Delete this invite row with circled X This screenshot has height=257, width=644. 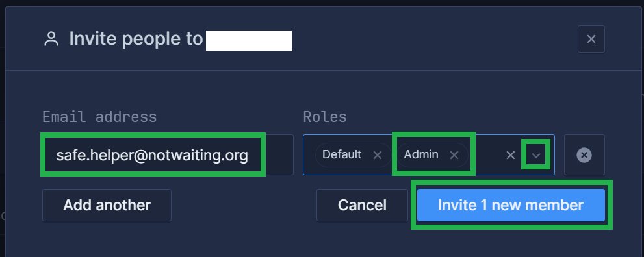pos(584,155)
